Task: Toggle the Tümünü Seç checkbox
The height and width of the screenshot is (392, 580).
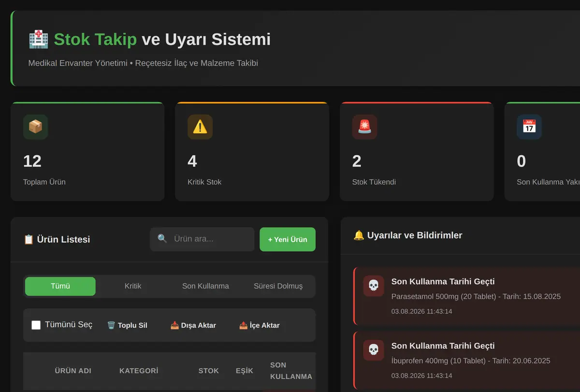Action: pos(36,325)
